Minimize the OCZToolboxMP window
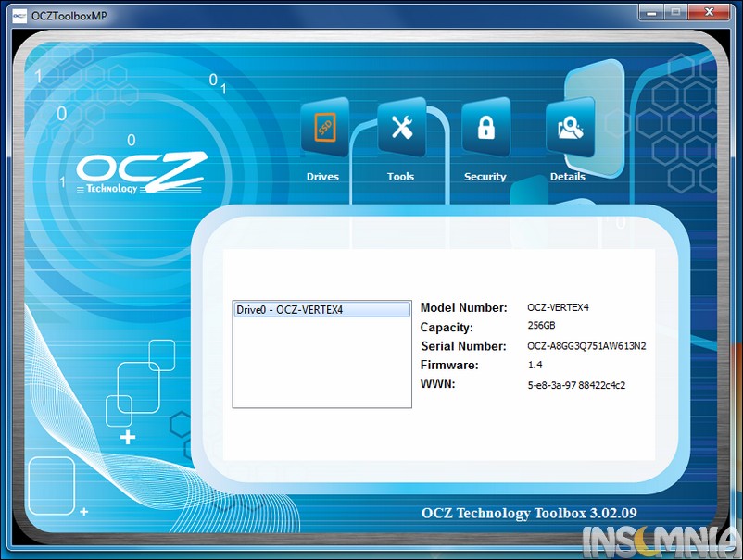 651,12
